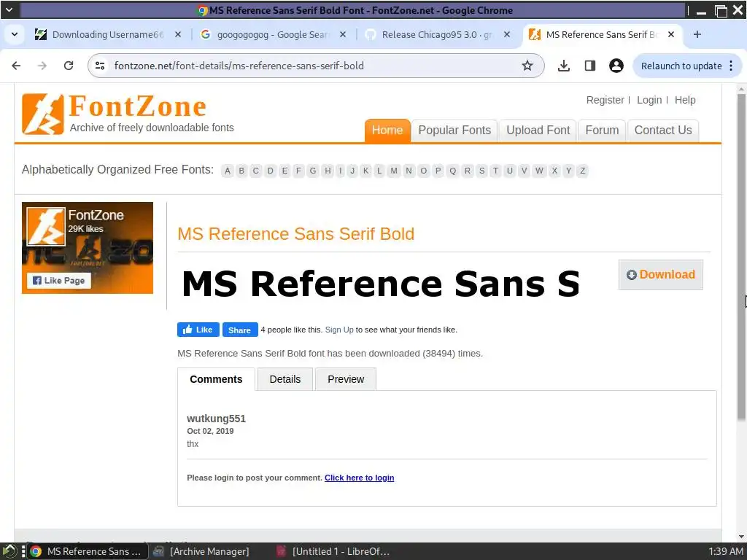
Task: Click the FontZone Facebook page thumbnail
Action: [x=46, y=227]
